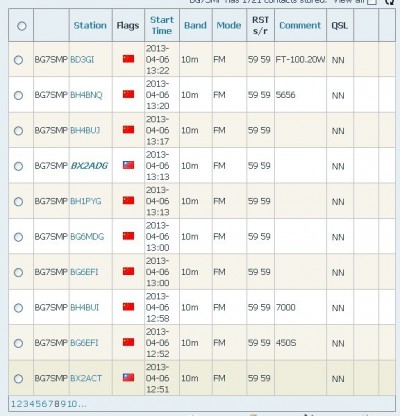The height and width of the screenshot is (416, 400).
Task: Click the China flag in the BH4BUJ row
Action: pyautogui.click(x=128, y=130)
